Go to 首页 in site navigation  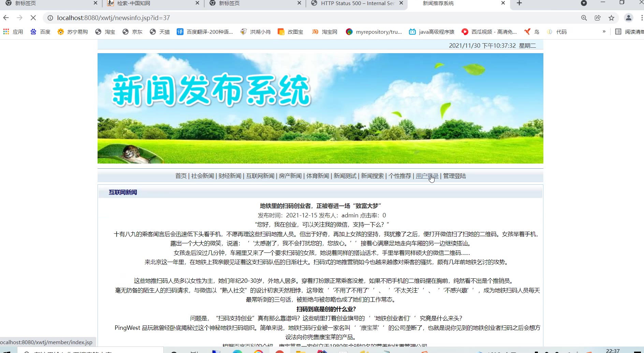[x=181, y=176]
